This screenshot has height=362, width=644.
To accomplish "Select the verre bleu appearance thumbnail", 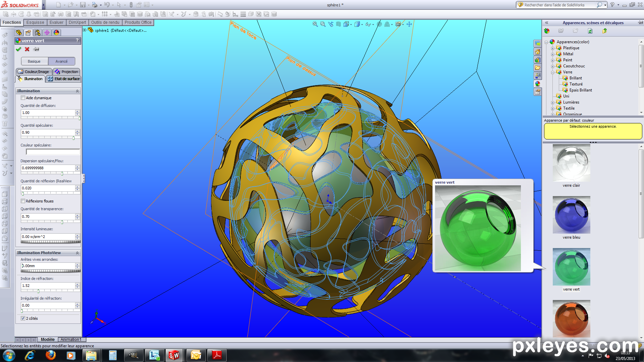I will click(x=571, y=215).
